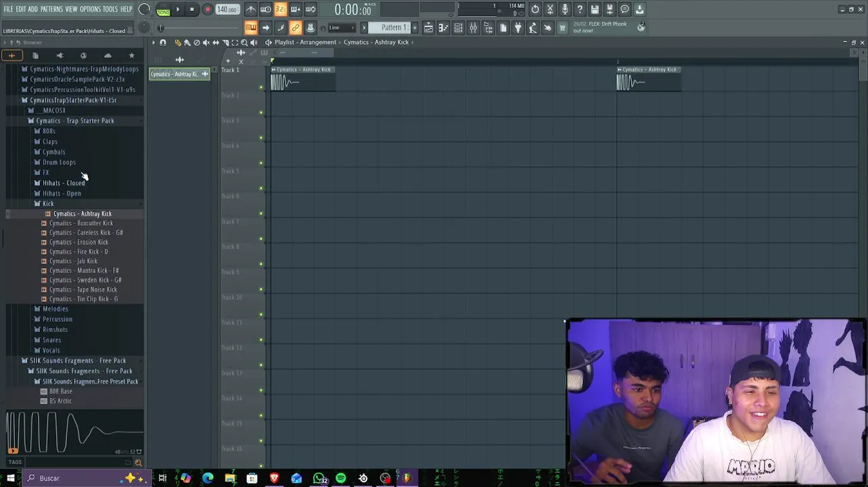Toggle typing keyboard to piano icon
This screenshot has height=487, width=868.
[x=251, y=28]
